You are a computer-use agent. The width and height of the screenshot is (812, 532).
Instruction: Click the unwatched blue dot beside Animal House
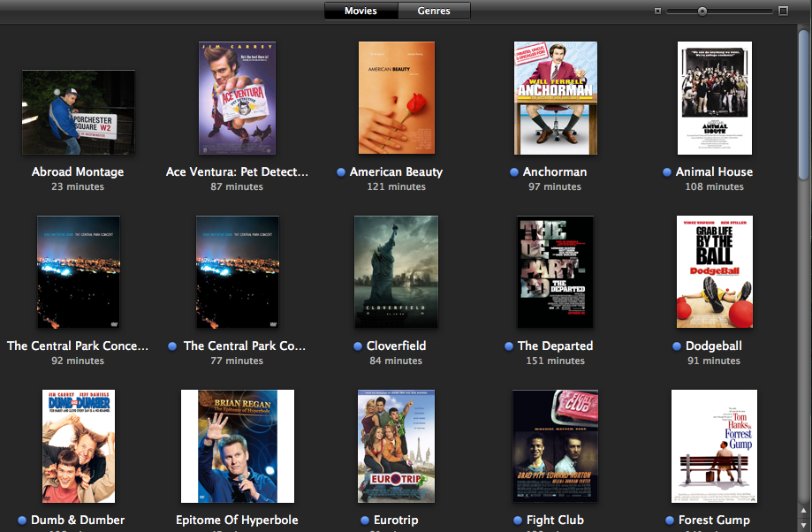pos(667,172)
